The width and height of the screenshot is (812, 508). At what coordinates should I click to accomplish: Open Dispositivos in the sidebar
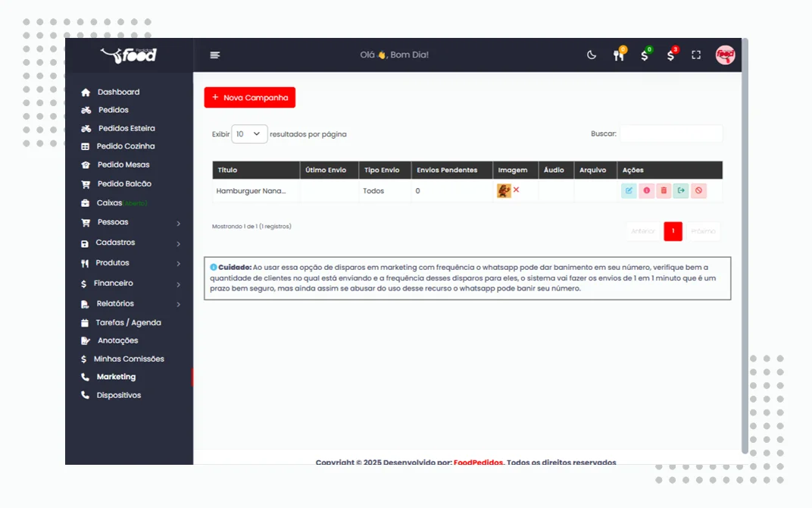coord(119,395)
